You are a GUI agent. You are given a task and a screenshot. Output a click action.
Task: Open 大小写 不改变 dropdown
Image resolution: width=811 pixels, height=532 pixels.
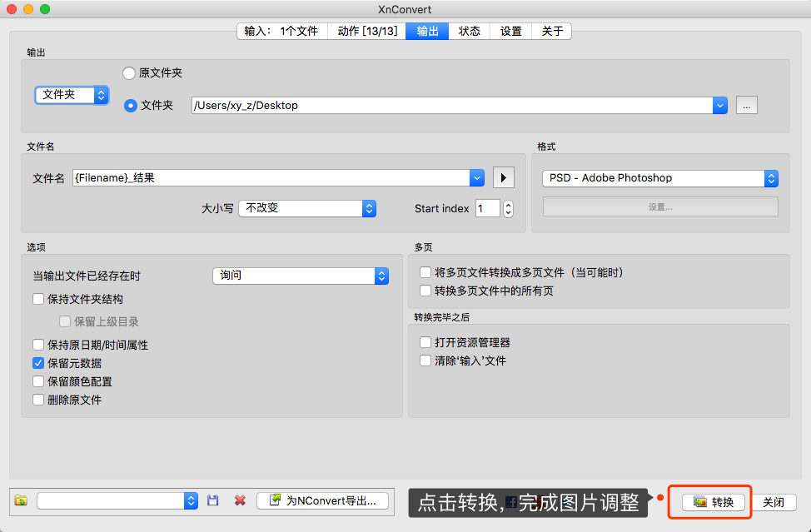click(307, 208)
